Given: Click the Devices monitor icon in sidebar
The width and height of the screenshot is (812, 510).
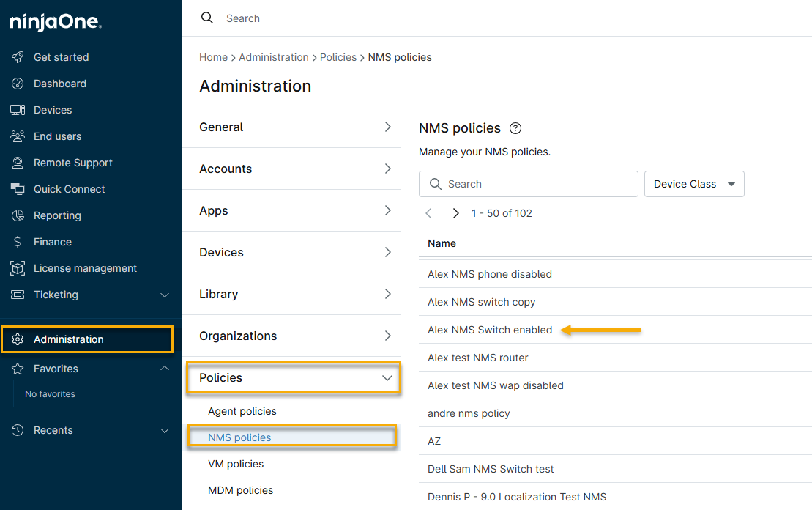Looking at the screenshot, I should (x=18, y=110).
